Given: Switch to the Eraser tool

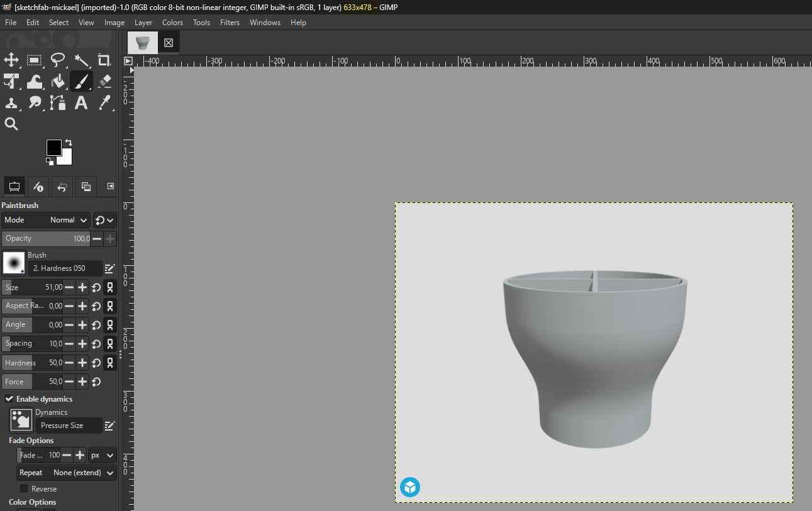Looking at the screenshot, I should (104, 81).
